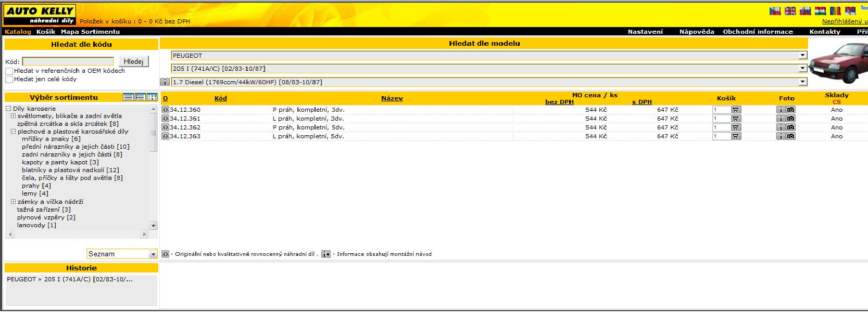Open photo of part 34.12.361
Image resolution: width=868 pixels, height=312 pixels.
[x=790, y=119]
